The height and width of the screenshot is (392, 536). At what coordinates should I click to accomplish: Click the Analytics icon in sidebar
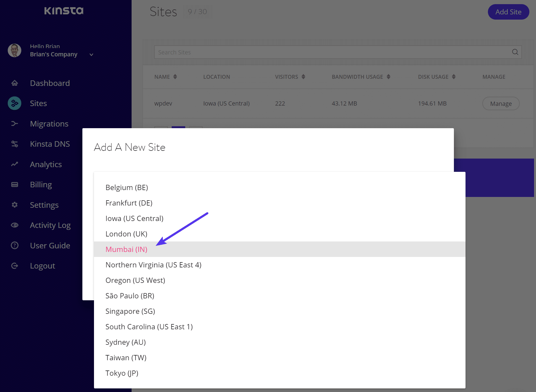click(14, 164)
